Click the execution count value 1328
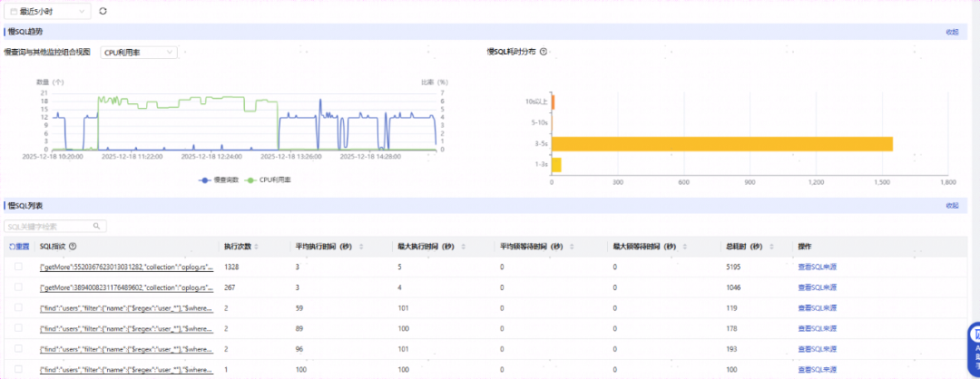980x379 pixels. pos(232,267)
